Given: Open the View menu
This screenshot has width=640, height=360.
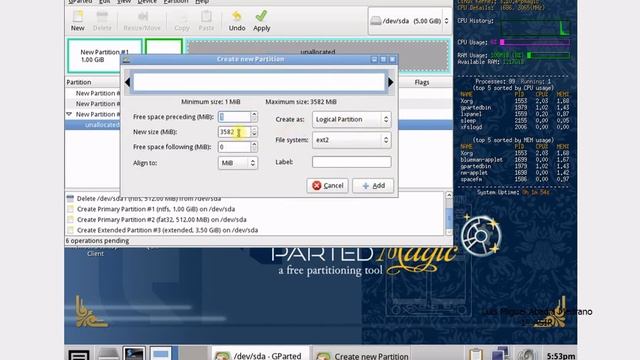Looking at the screenshot, I should pos(124,2).
